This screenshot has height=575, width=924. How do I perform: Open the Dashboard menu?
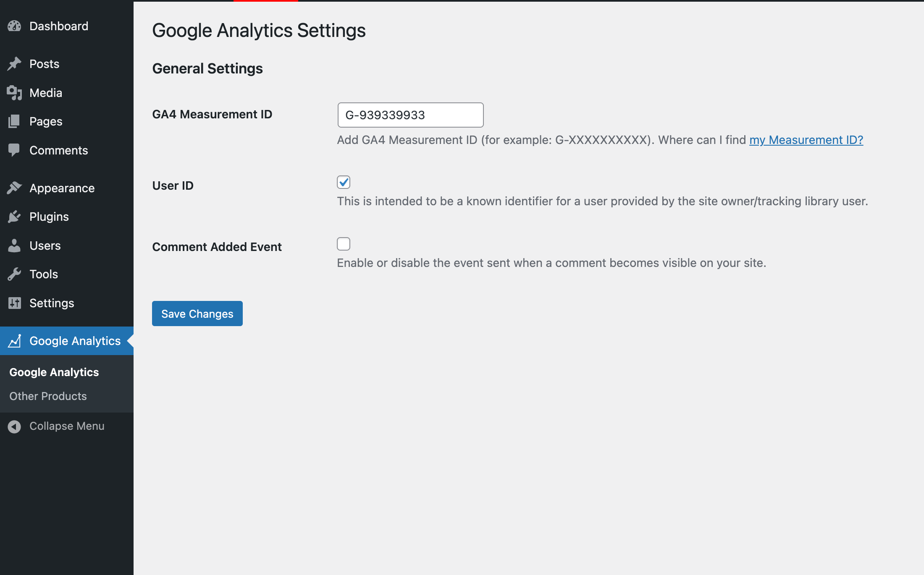(59, 26)
